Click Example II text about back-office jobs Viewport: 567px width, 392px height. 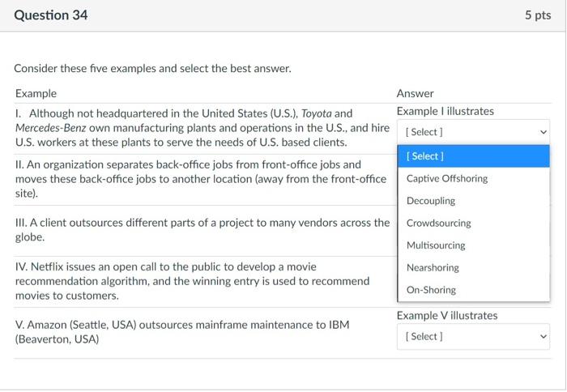click(x=201, y=179)
